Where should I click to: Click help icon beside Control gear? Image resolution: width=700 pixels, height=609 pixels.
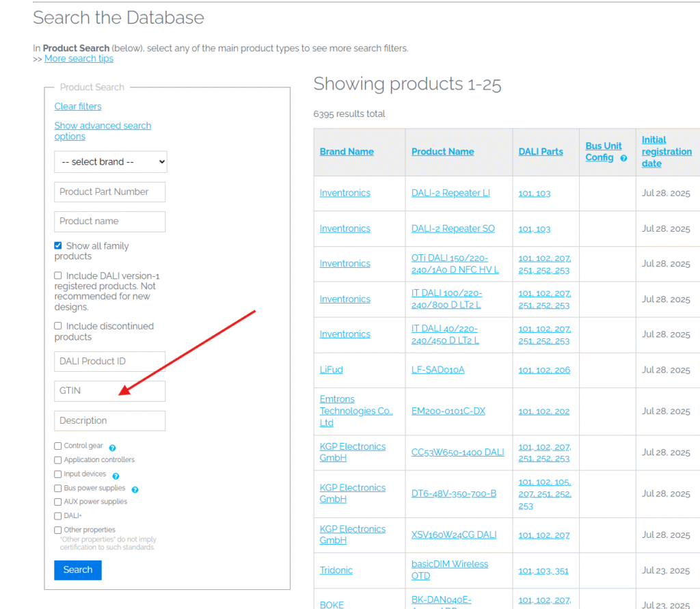pyautogui.click(x=113, y=448)
